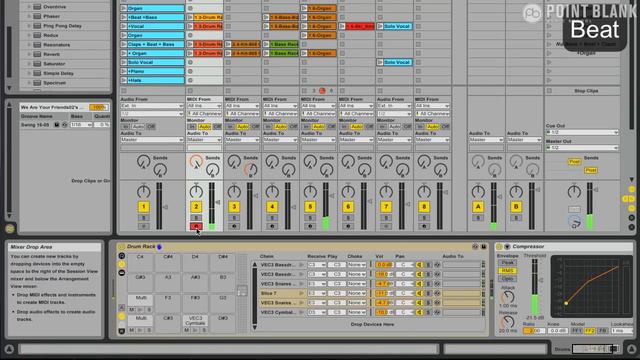Disarm recording on track 2
This screenshot has width=640, height=360.
pos(196,226)
